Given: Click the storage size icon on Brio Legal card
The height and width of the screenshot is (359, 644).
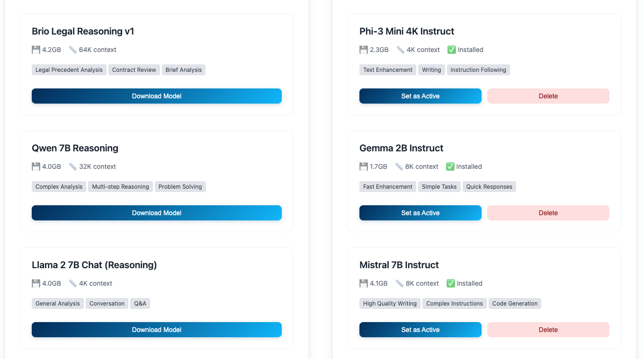Looking at the screenshot, I should coord(36,49).
